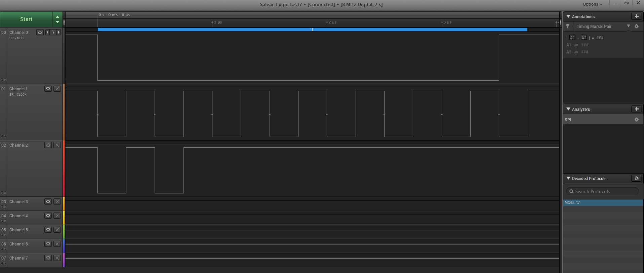Open Decoded Protocols gear settings
The image size is (644, 273).
pos(637,178)
